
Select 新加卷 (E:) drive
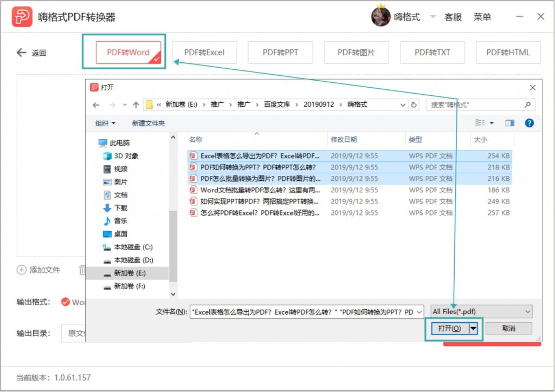click(127, 273)
